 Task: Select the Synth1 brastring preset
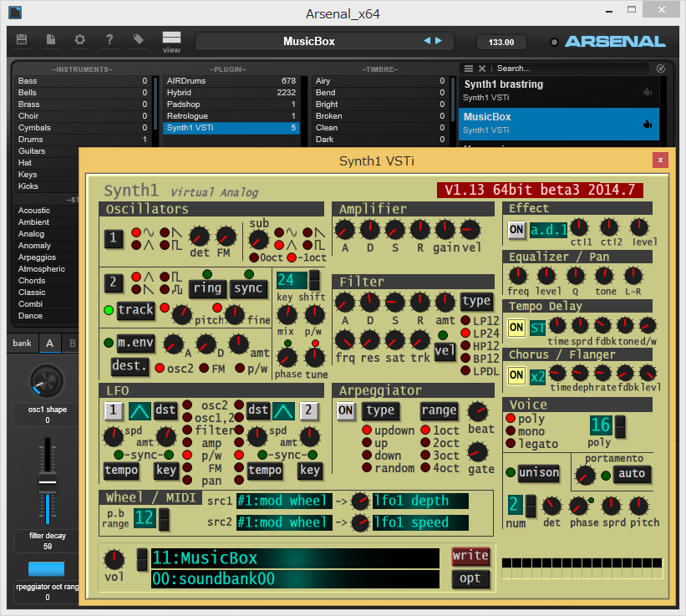[x=559, y=90]
